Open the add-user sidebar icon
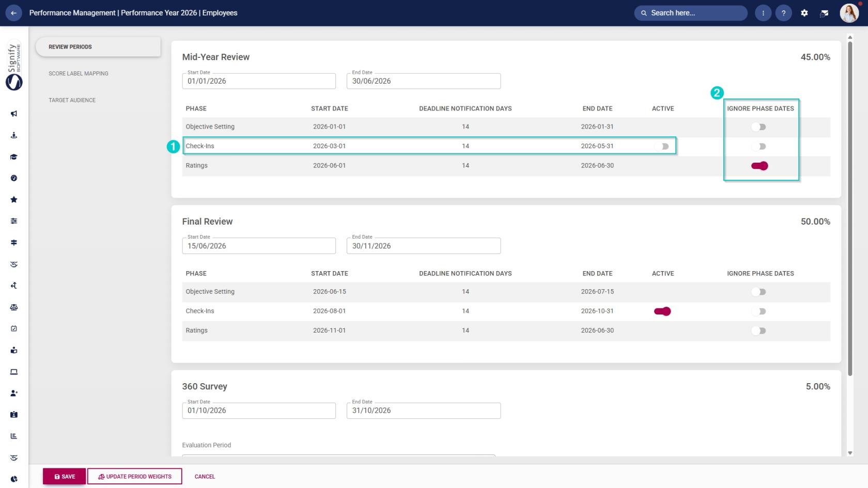This screenshot has height=488, width=868. [x=14, y=393]
